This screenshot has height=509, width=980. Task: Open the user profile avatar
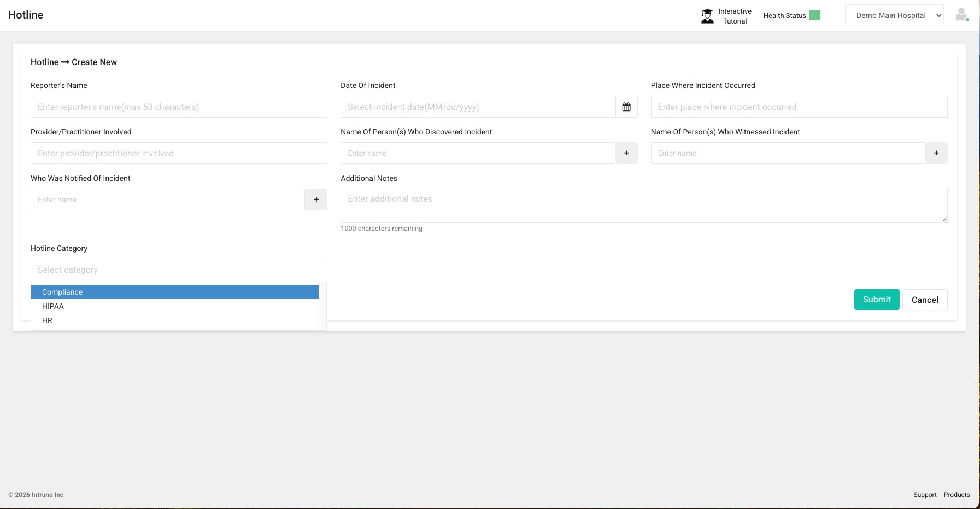coord(961,15)
